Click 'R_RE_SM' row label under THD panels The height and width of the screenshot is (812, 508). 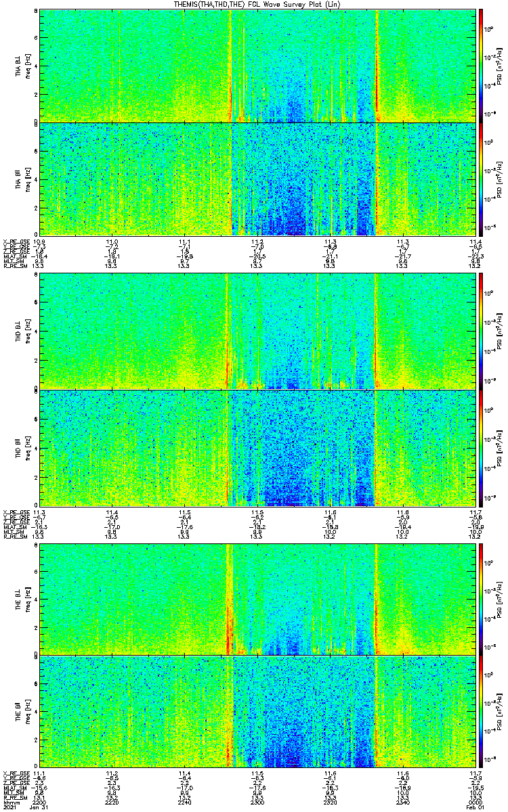pyautogui.click(x=14, y=537)
